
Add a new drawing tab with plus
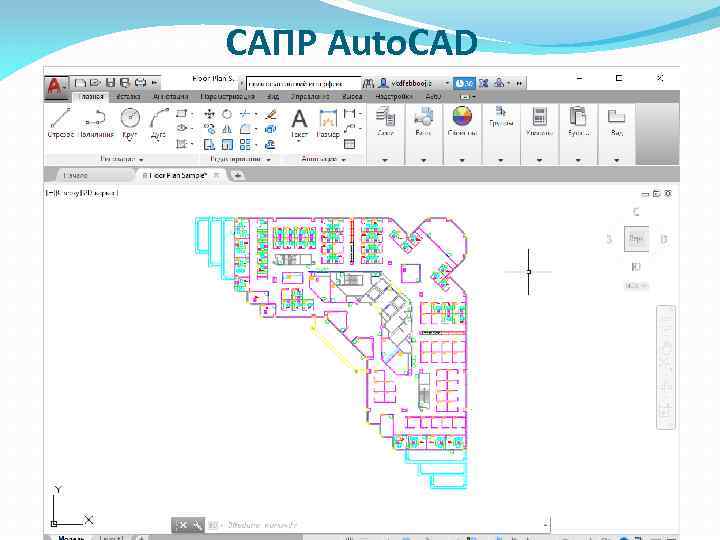tap(237, 175)
